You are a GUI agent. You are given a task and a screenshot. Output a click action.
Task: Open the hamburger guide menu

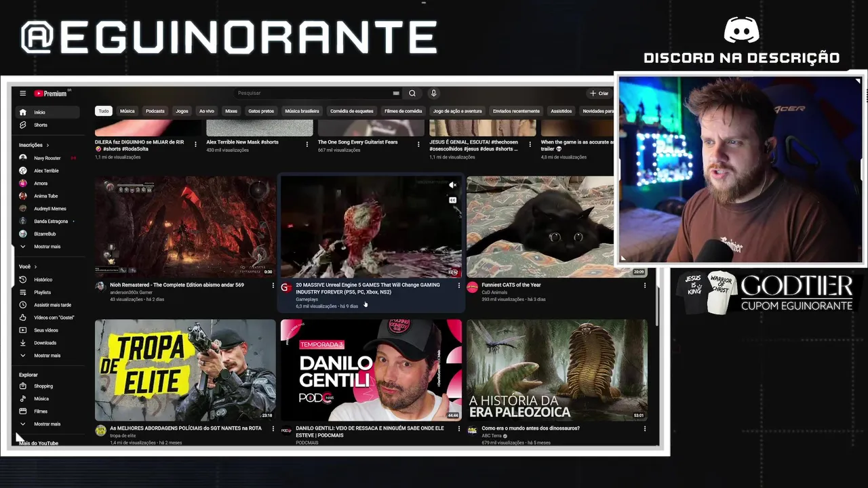coord(22,94)
